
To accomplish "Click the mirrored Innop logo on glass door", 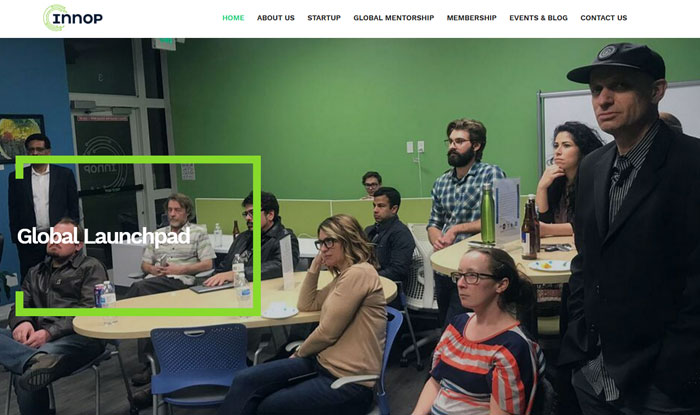I will pos(103,164).
